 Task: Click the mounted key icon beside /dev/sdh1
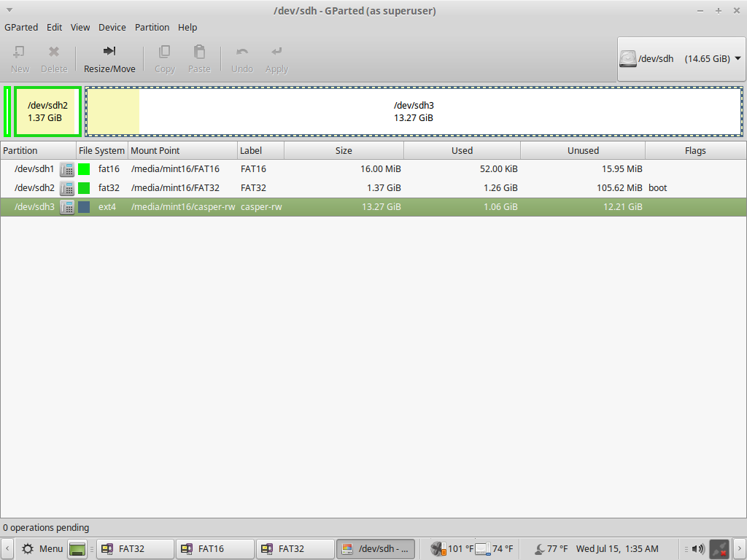coord(67,169)
